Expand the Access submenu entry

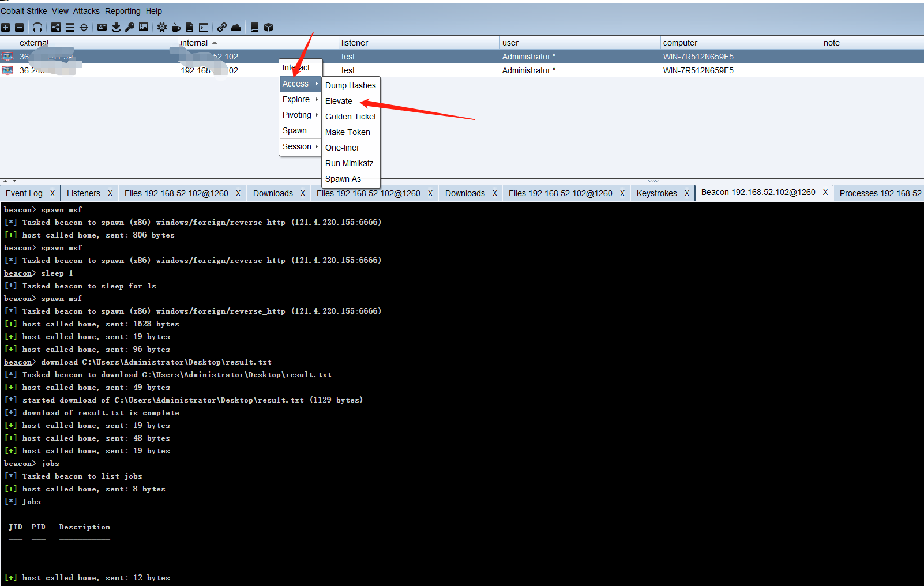click(x=300, y=84)
